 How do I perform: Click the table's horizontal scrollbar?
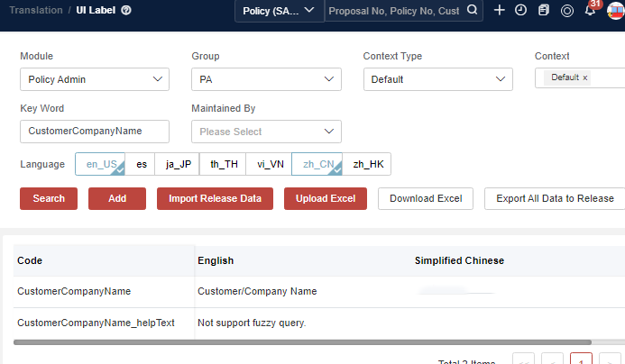pos(302,342)
